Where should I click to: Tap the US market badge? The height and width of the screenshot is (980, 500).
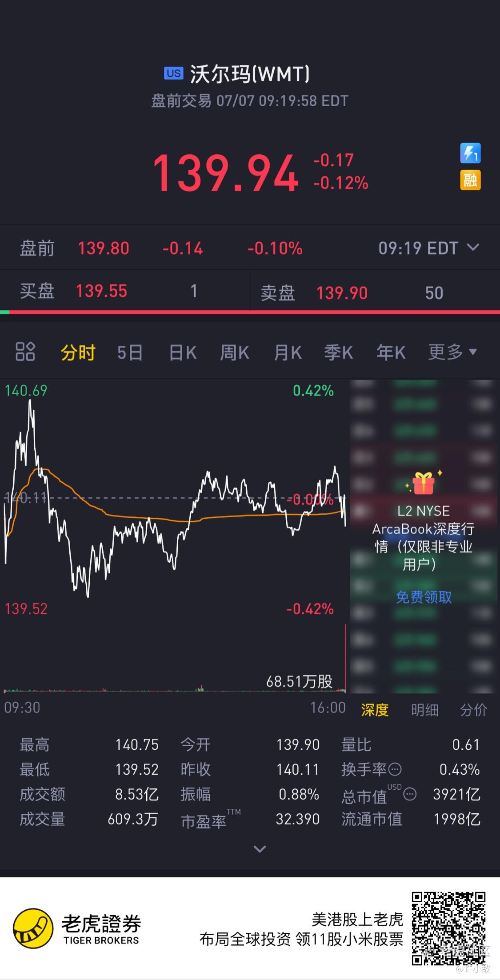173,73
